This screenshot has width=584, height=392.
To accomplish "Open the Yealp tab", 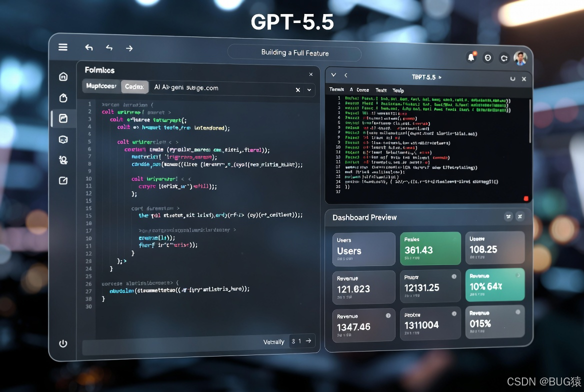I will coord(398,90).
